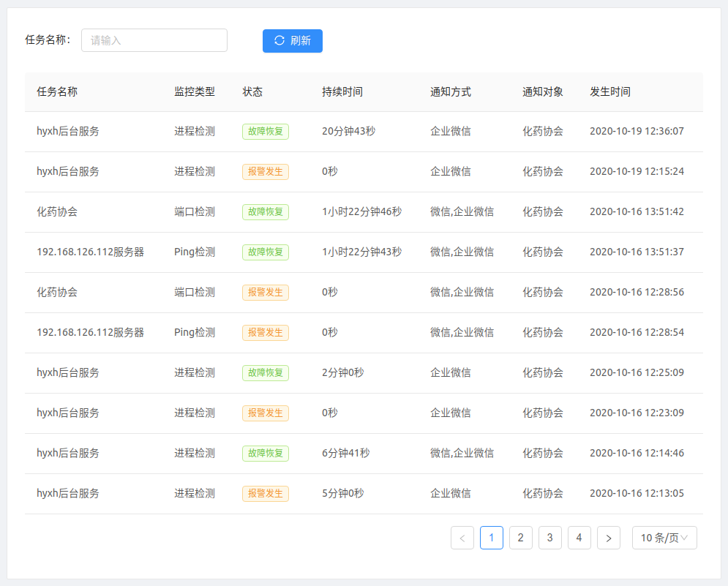Click 报警发生 tag at 2020-10-19 12:15:24 row
This screenshot has width=728, height=586.
pos(266,172)
